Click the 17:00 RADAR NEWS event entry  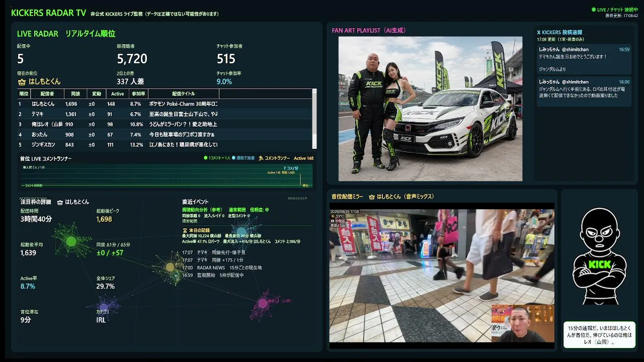pyautogui.click(x=222, y=267)
